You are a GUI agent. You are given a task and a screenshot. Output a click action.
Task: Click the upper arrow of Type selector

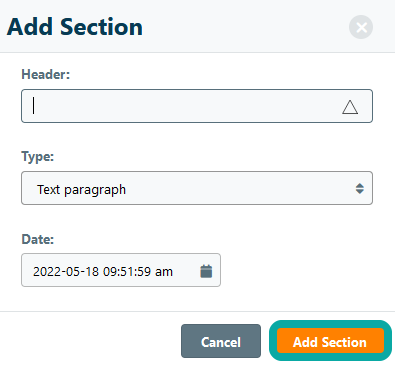(x=360, y=185)
